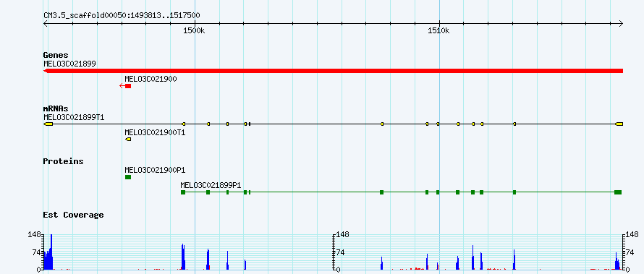
Task: Open the MELO3C021899 gene label
Action: click(x=69, y=64)
